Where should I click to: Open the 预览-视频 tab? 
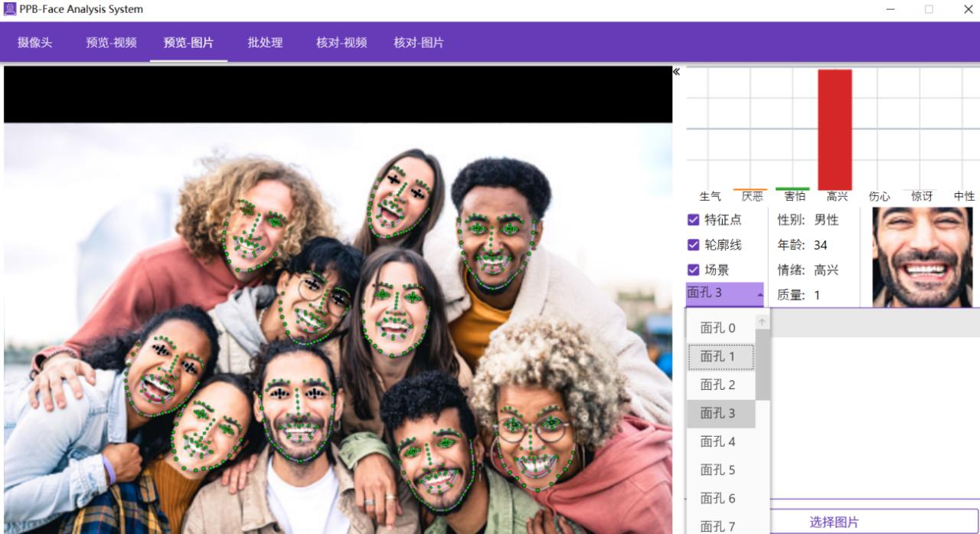(x=111, y=42)
